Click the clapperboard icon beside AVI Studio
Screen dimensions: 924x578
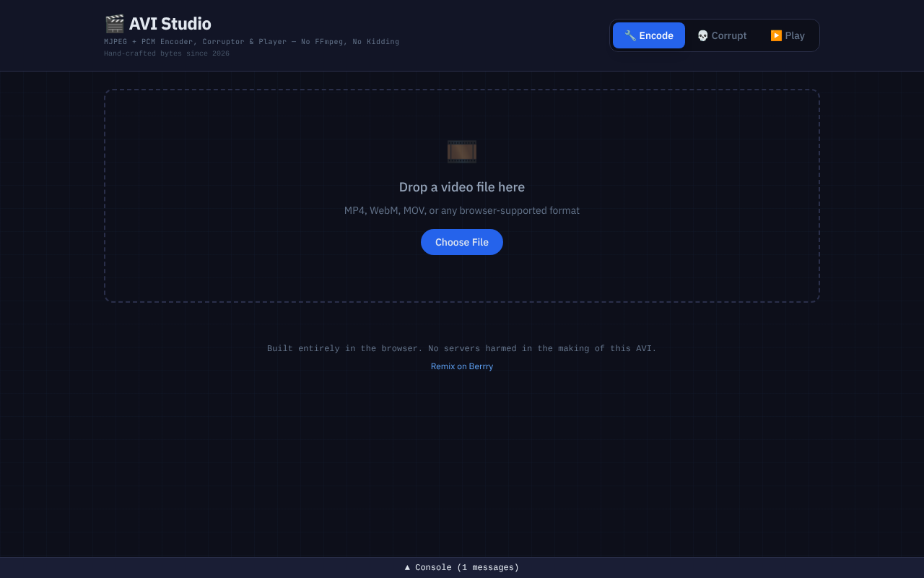point(114,24)
